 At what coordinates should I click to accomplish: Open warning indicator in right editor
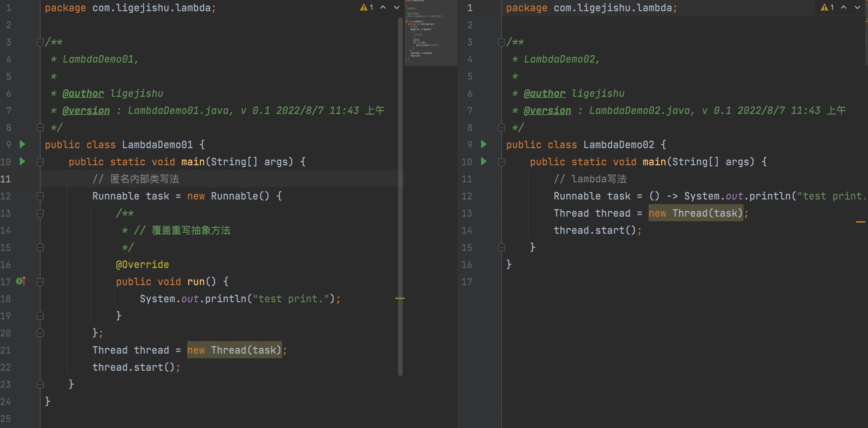click(827, 8)
